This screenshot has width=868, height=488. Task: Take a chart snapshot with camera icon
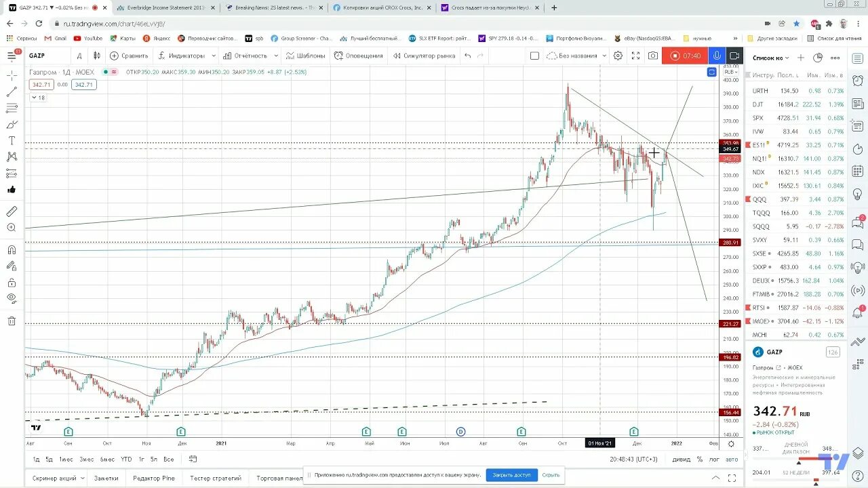click(653, 56)
